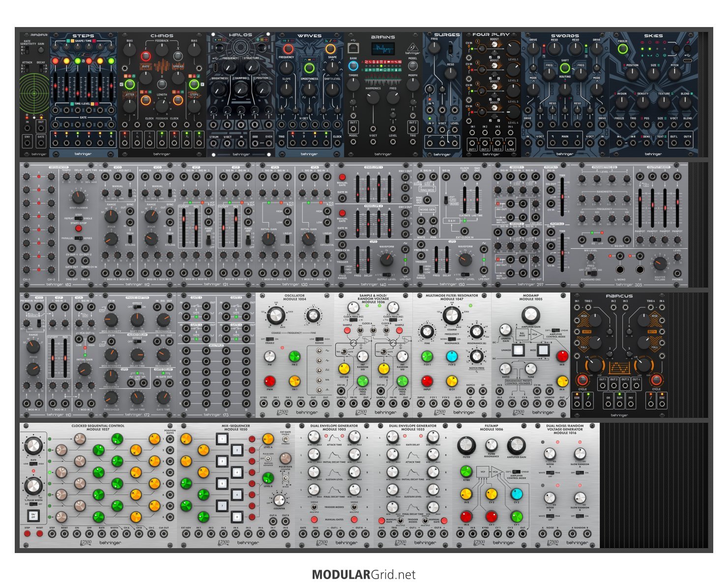Trigger Envelope 1 Manual Gate on module 140
Viewport: 728px width, 585px height.
click(x=342, y=177)
